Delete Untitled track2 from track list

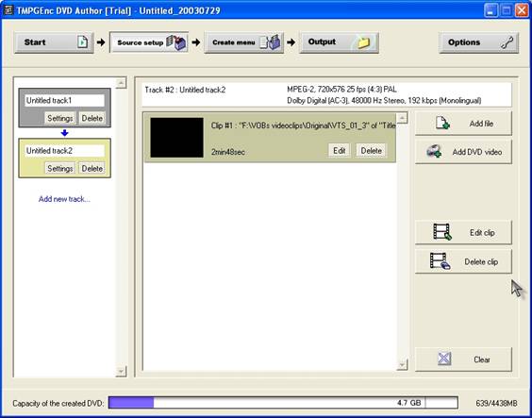pos(91,168)
